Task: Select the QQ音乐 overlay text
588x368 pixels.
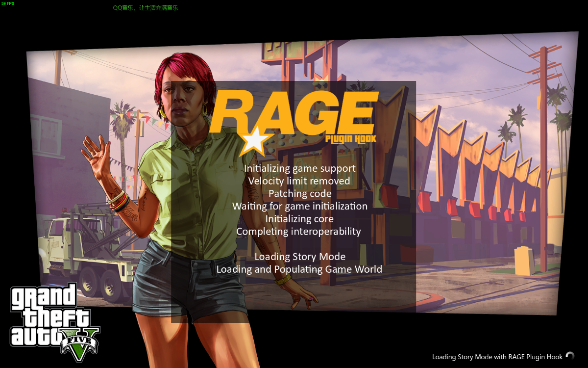Action: 146,8
